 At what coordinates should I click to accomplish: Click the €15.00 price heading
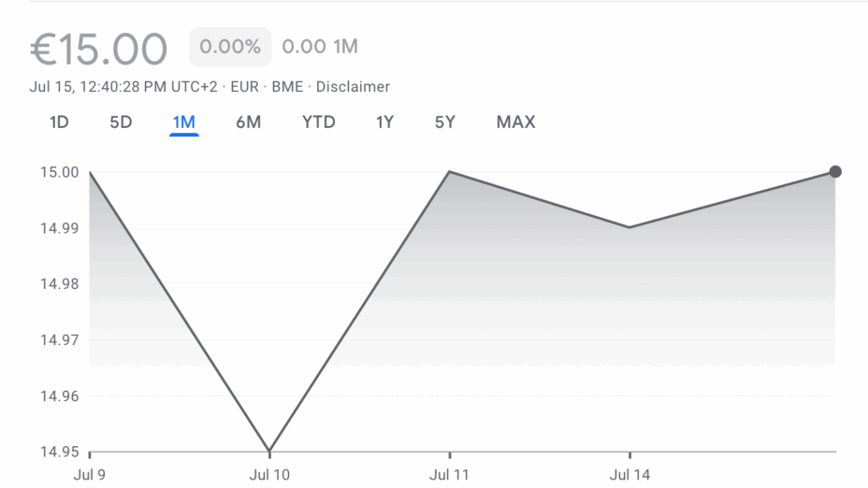coord(99,48)
